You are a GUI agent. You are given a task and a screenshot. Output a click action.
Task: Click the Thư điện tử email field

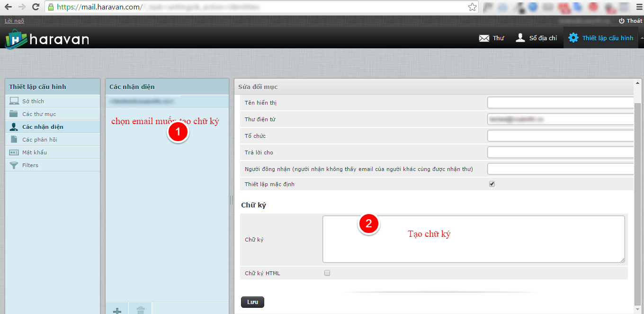(x=560, y=119)
